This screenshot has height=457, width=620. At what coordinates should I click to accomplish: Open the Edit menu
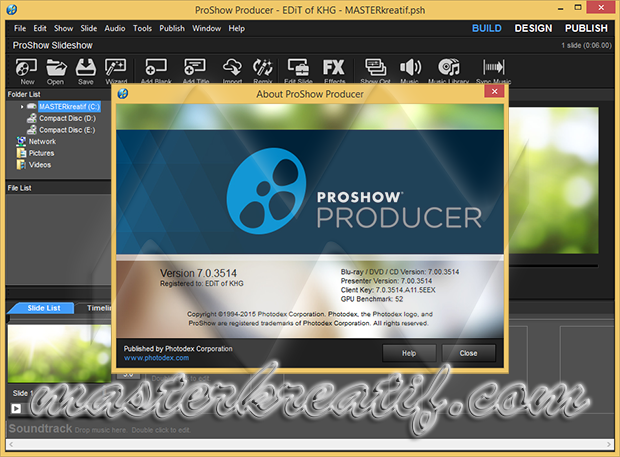(x=40, y=28)
